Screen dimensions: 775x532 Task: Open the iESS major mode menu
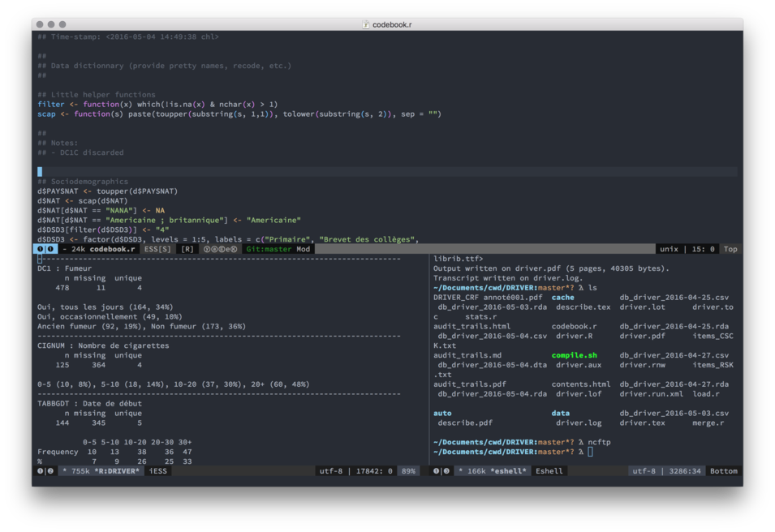click(157, 471)
